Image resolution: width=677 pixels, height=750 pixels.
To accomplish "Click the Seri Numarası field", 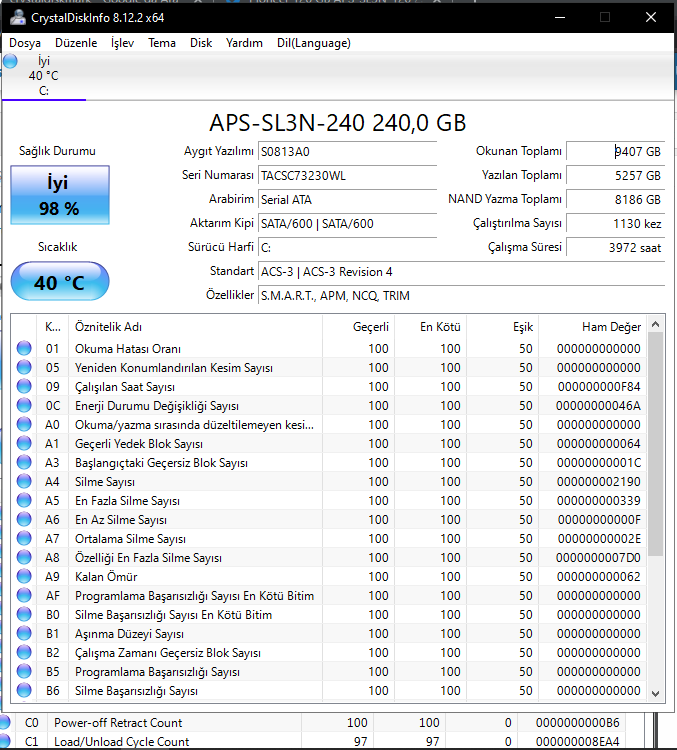I will (x=346, y=174).
